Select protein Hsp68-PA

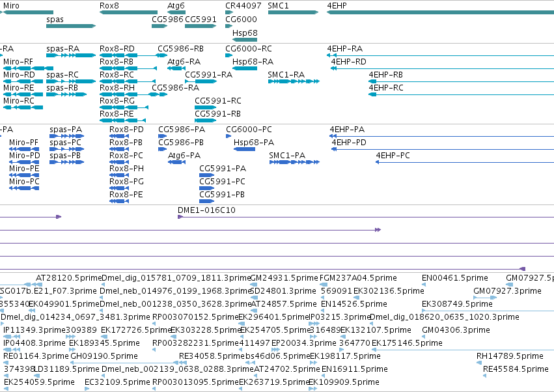pyautogui.click(x=245, y=149)
